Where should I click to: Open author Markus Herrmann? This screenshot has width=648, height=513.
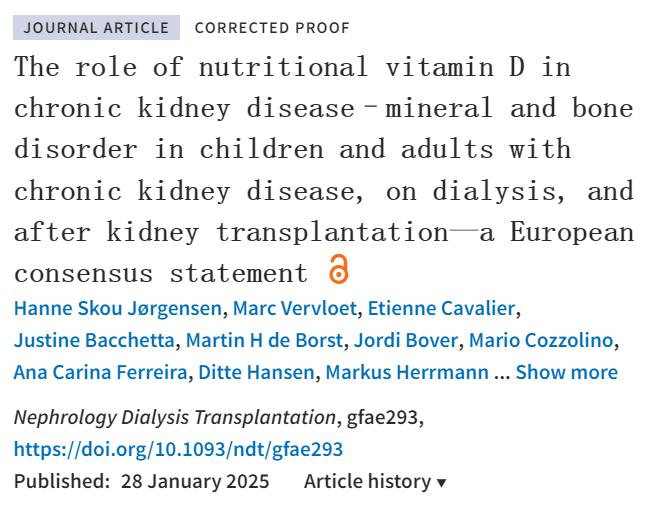(x=407, y=372)
